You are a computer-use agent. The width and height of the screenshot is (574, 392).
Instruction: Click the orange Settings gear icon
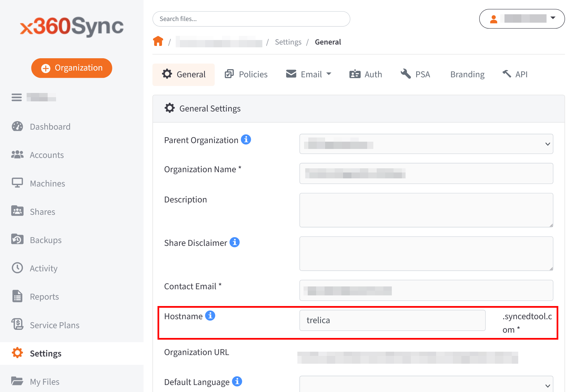tap(17, 353)
